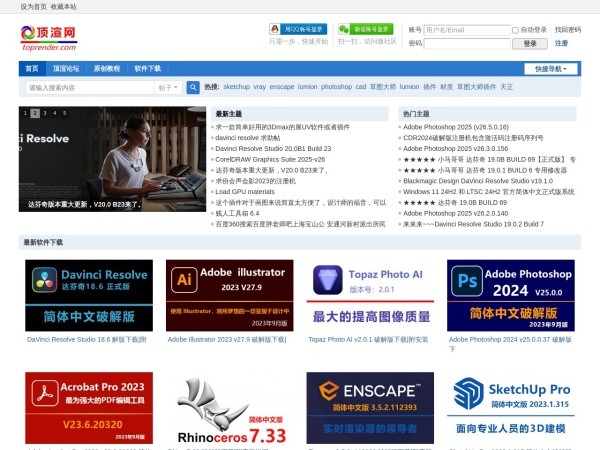
Task: Open the Adobe Photoshop 2024 thumbnail
Action: click(x=511, y=296)
